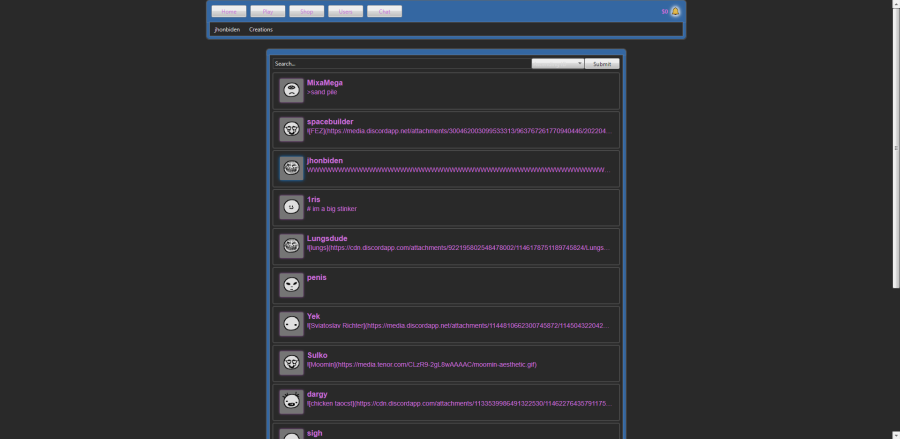900x439 pixels.
Task: Open the Chat navigation button
Action: coord(384,12)
